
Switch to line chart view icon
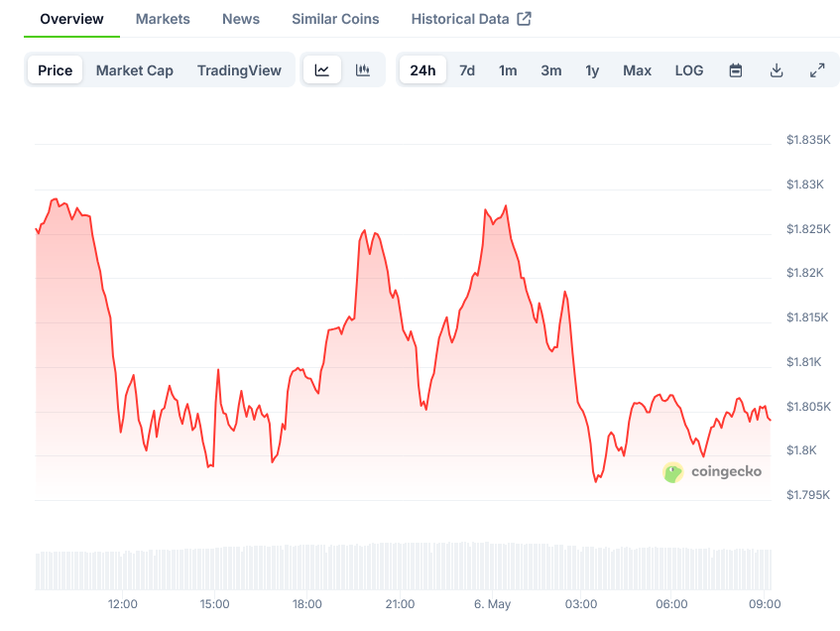point(322,70)
